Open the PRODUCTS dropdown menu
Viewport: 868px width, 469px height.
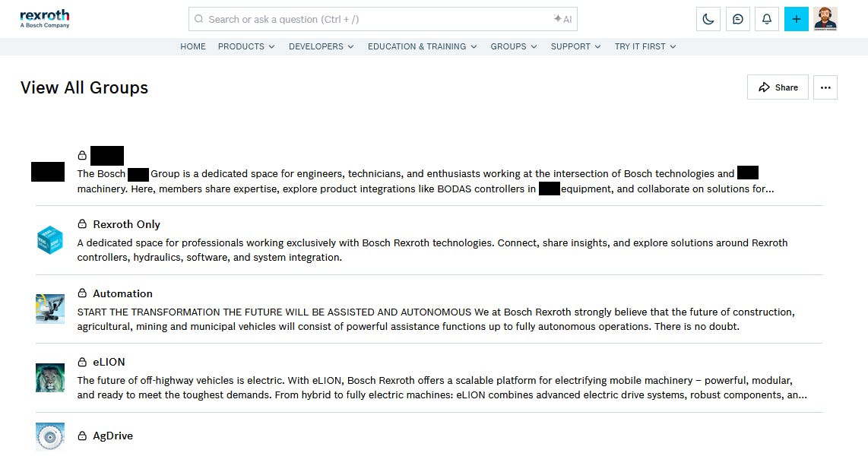[x=246, y=46]
